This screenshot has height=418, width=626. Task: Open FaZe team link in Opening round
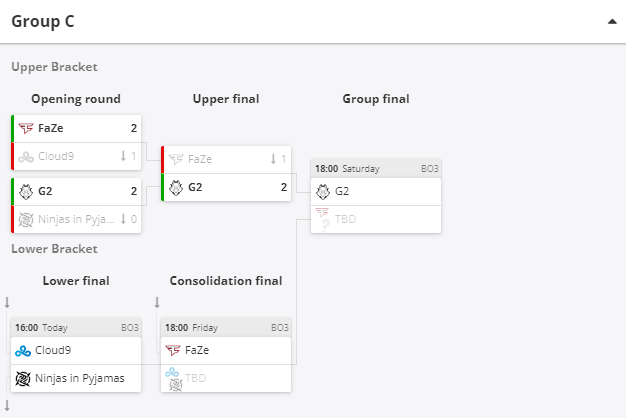point(51,128)
